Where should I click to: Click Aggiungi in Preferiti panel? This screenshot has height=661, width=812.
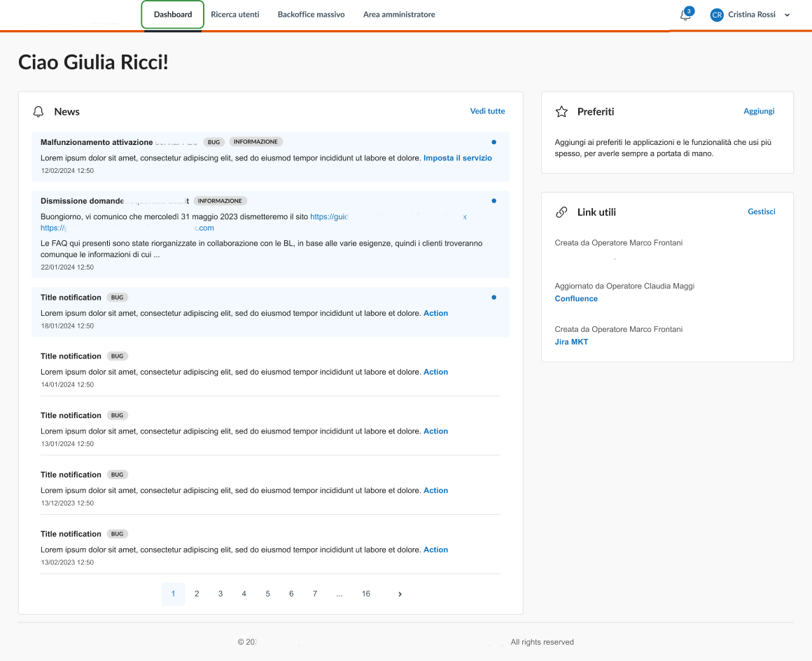pyautogui.click(x=759, y=111)
